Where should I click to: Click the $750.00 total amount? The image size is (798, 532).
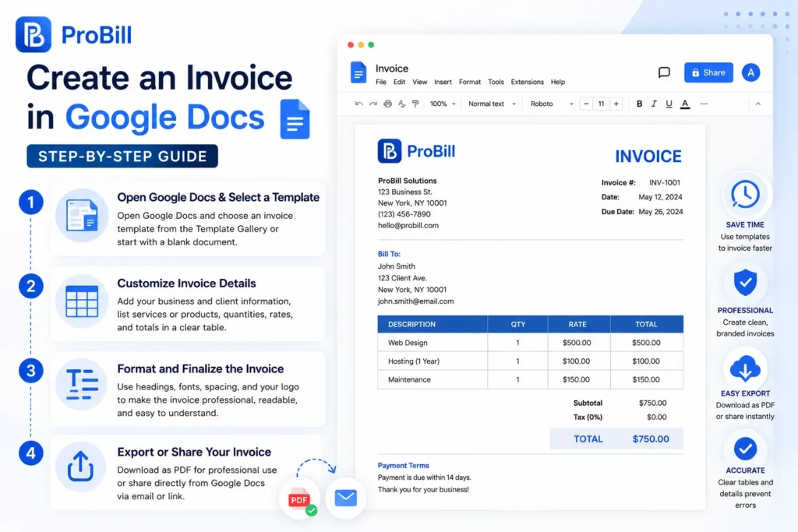point(651,439)
